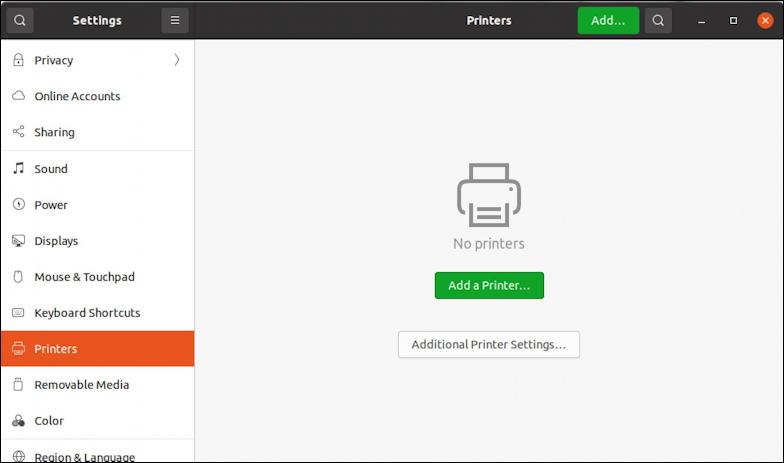Open Region & Language label

pyautogui.click(x=84, y=456)
